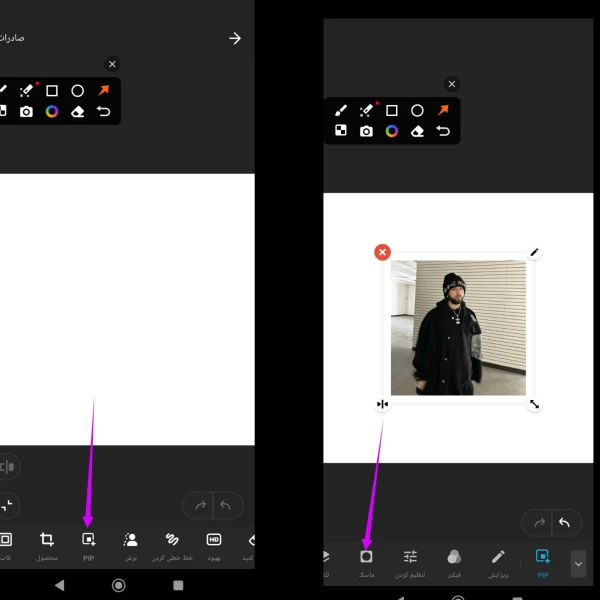600x600 pixels.
Task: Click undo arrow in right screen
Action: point(564,522)
